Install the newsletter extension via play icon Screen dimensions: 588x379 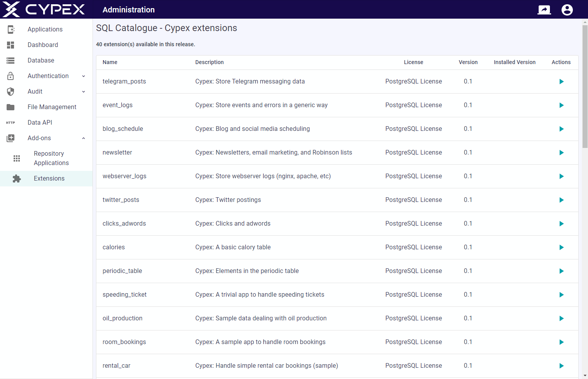coord(561,153)
